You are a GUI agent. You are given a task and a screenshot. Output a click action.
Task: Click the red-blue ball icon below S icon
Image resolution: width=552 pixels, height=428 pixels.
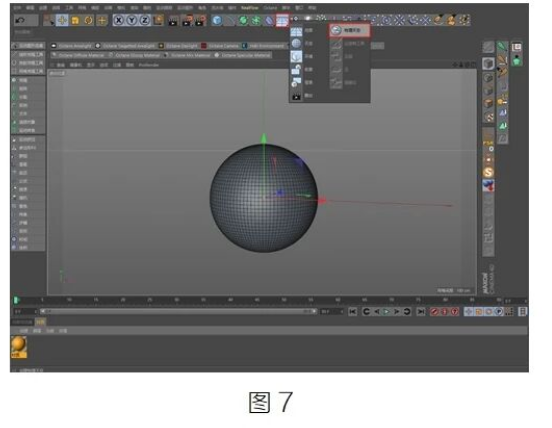488,186
